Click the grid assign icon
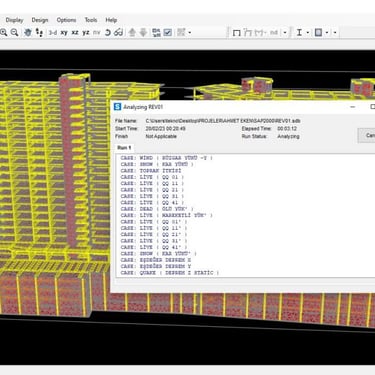 coord(181,32)
